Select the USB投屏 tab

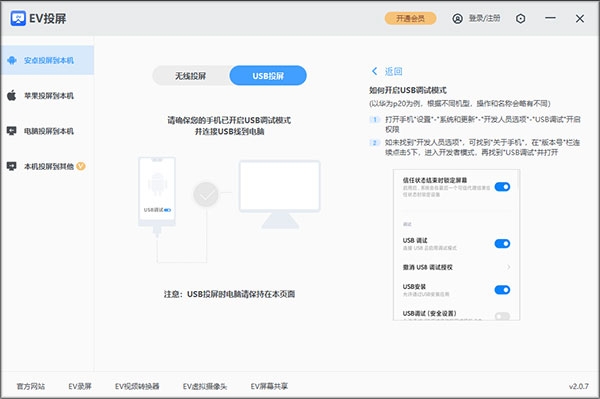point(268,76)
